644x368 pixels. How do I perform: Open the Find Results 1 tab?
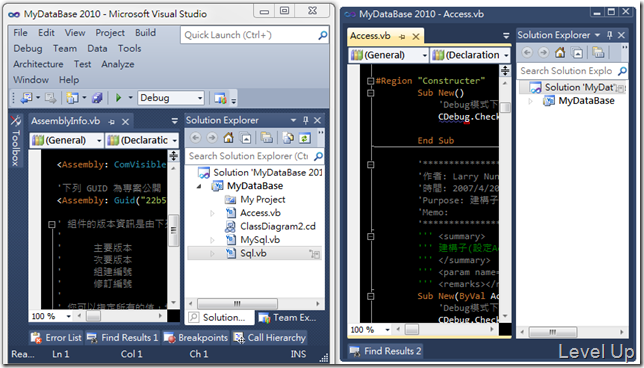click(123, 338)
